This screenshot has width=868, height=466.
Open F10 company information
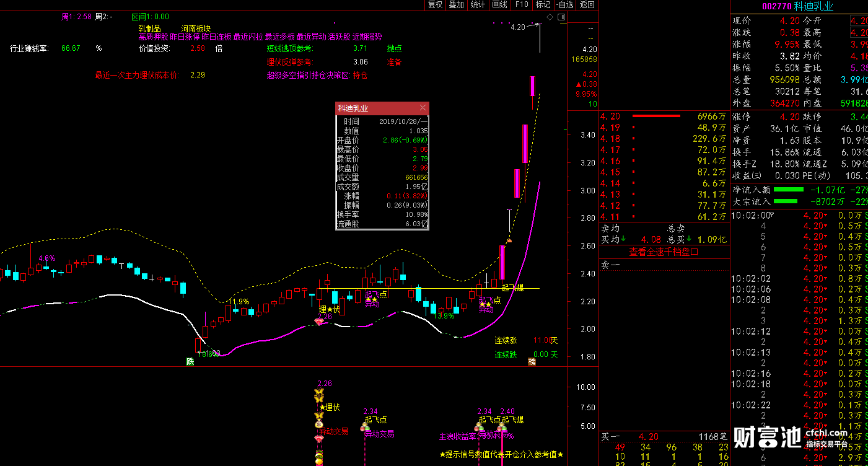pyautogui.click(x=522, y=4)
